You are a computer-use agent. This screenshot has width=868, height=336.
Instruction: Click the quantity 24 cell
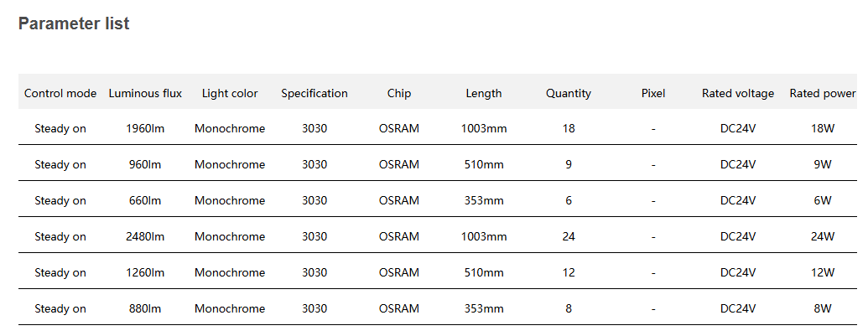point(569,236)
